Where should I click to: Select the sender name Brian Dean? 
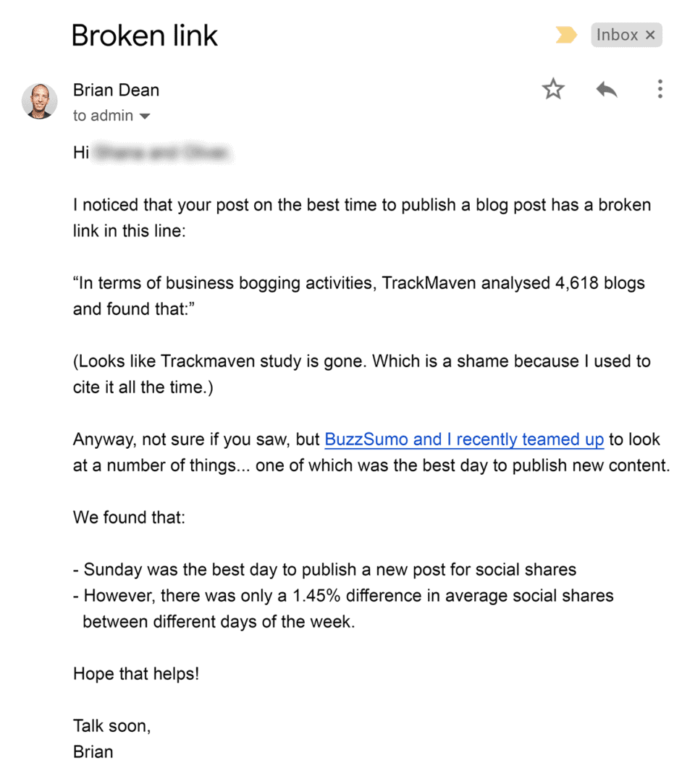pyautogui.click(x=116, y=90)
